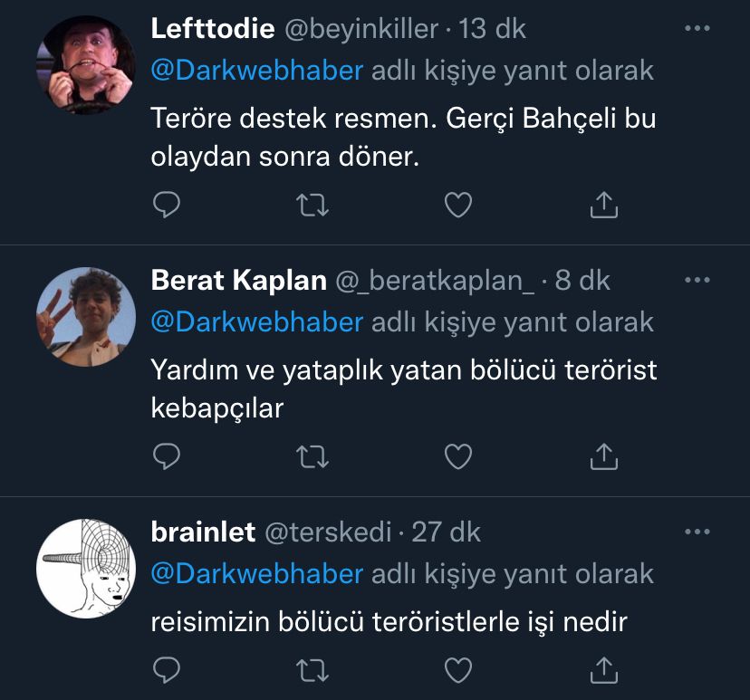
Task: View Lefttodie's profile picture
Action: tap(86, 64)
